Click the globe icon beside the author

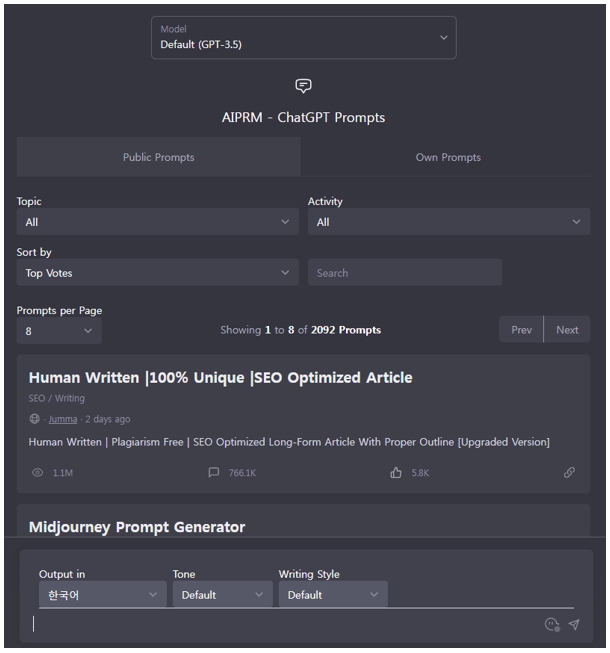(x=35, y=419)
